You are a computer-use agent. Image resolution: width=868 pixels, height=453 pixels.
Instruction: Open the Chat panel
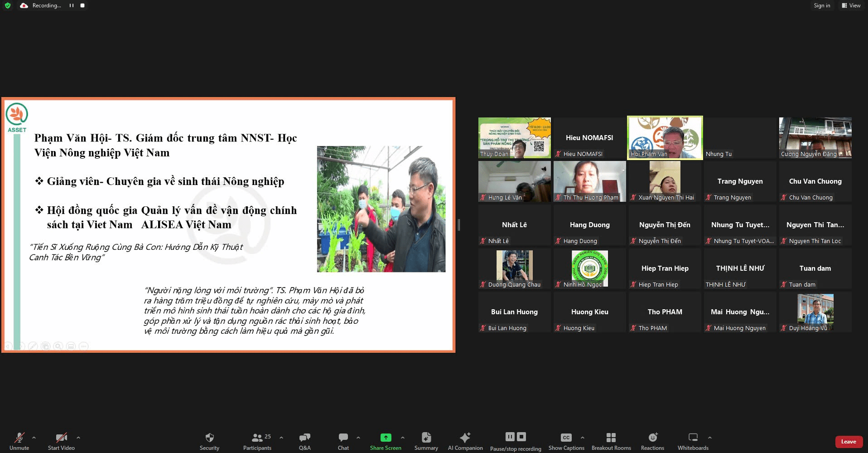coord(343,441)
